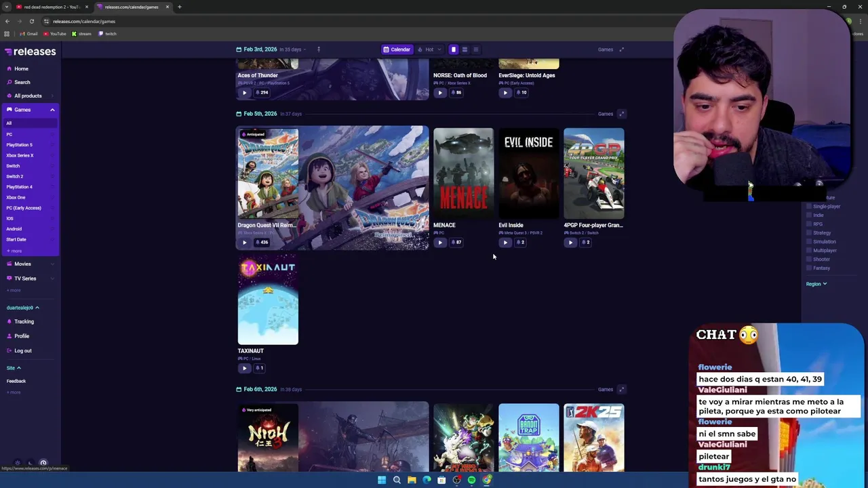Play the Evil Inside trailer
This screenshot has width=868, height=488.
505,242
